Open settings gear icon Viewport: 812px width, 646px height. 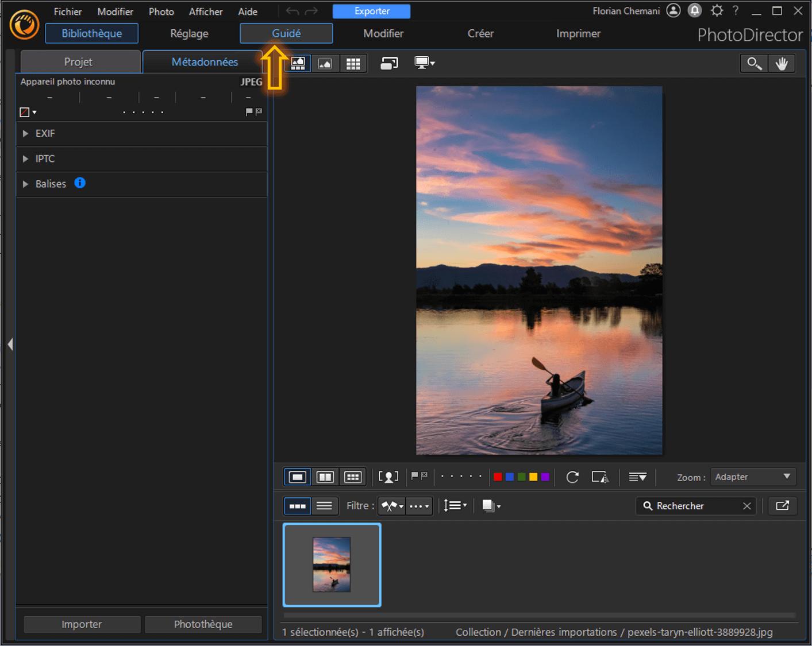716,11
